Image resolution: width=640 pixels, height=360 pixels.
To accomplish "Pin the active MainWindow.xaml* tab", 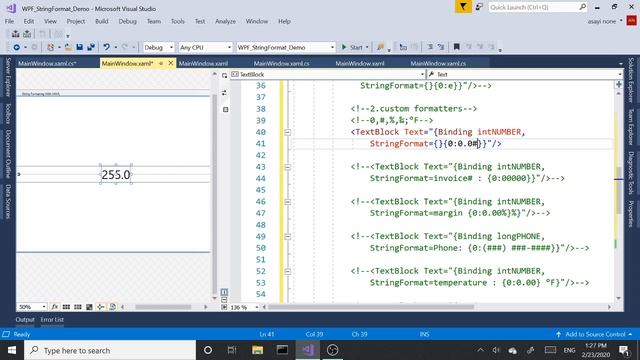I will [161, 63].
